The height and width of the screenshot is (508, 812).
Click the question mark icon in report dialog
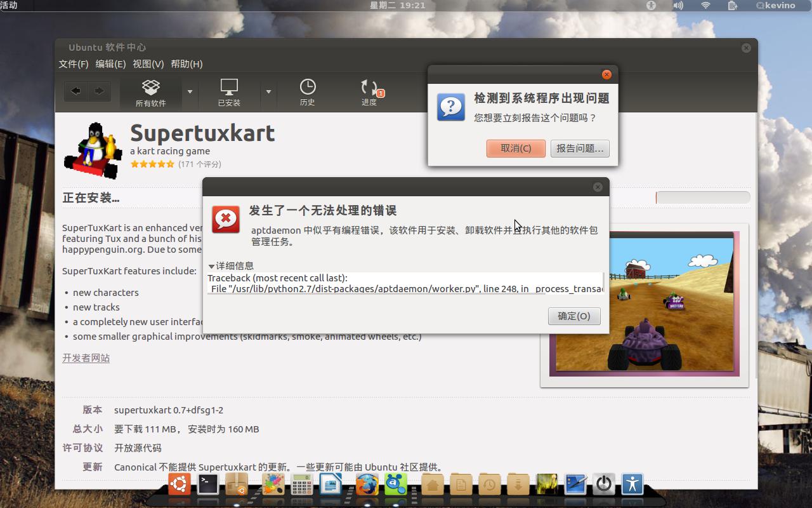(x=451, y=107)
